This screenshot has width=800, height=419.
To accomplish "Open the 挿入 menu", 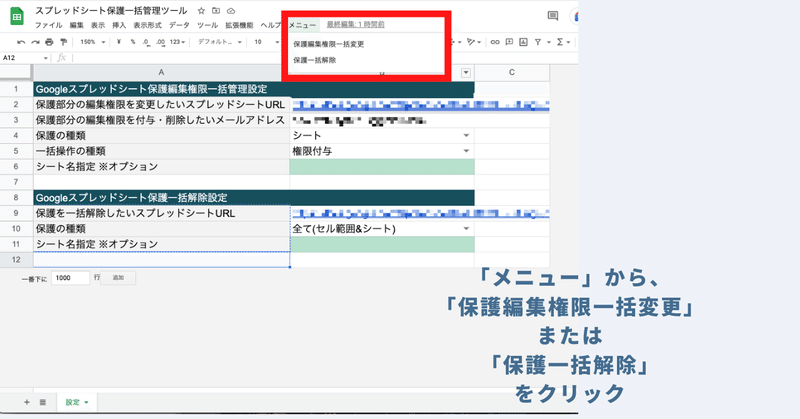I will 119,25.
